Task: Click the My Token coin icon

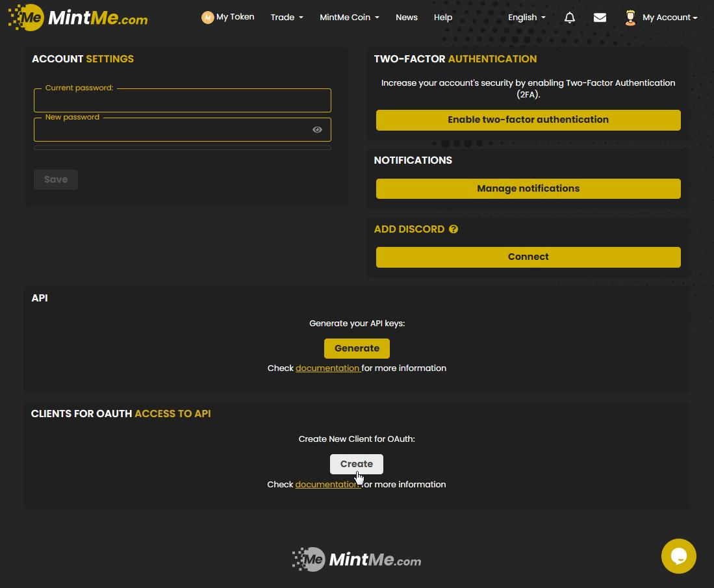Action: [x=208, y=18]
